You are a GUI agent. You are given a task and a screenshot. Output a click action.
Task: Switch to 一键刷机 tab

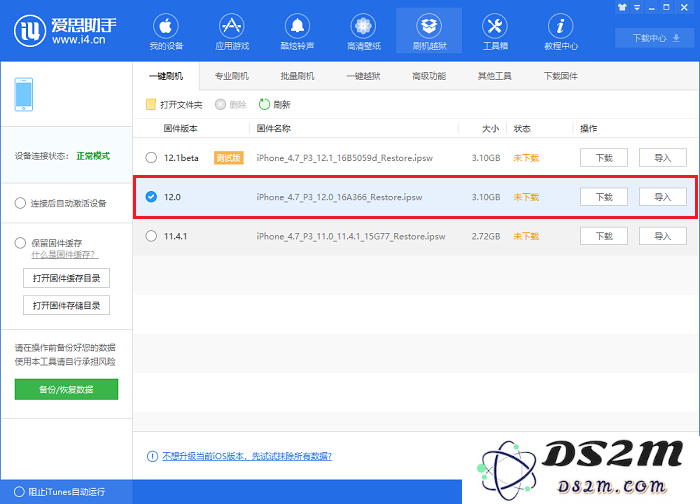[166, 76]
